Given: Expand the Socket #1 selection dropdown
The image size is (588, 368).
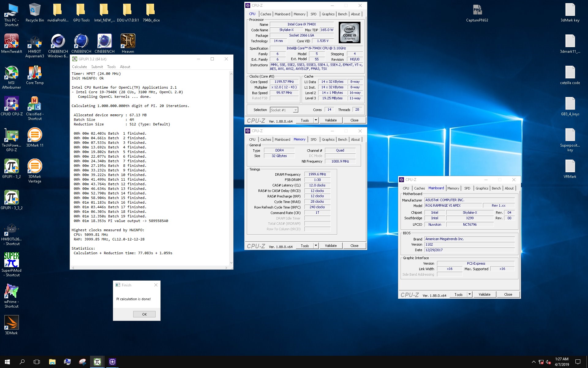Looking at the screenshot, I should click(x=295, y=110).
